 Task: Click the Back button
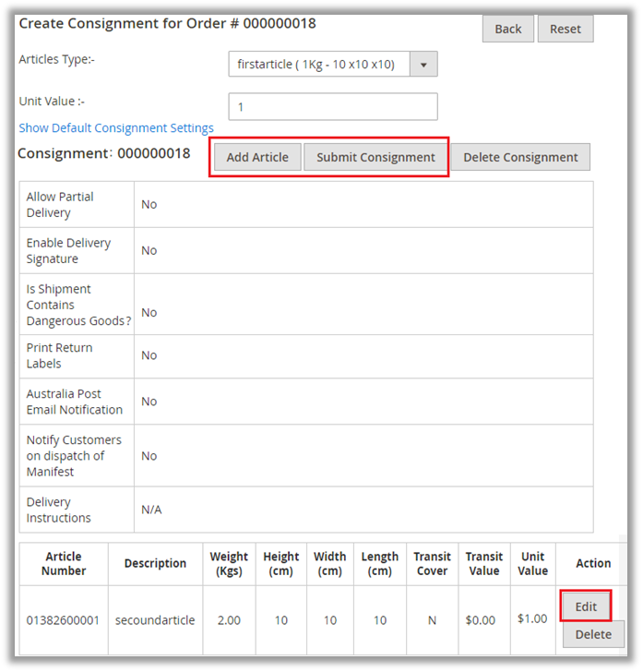point(507,29)
